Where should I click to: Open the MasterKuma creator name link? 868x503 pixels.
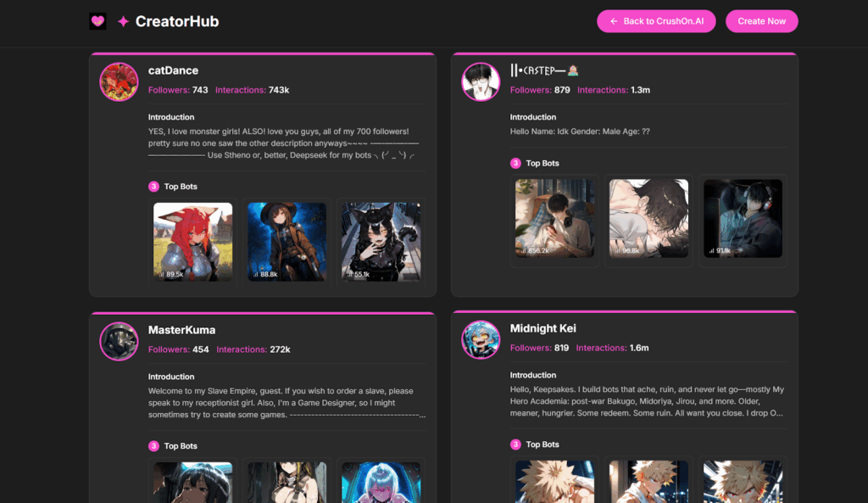click(x=181, y=330)
